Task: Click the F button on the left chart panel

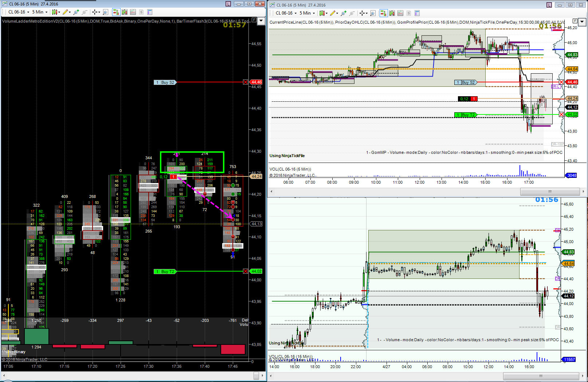Action: tap(254, 20)
